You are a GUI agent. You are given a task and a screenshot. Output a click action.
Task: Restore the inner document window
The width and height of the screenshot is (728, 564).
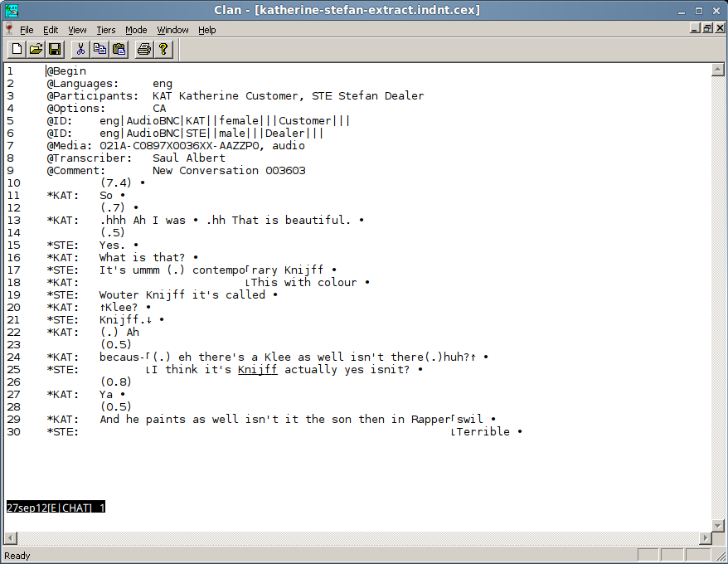[707, 29]
